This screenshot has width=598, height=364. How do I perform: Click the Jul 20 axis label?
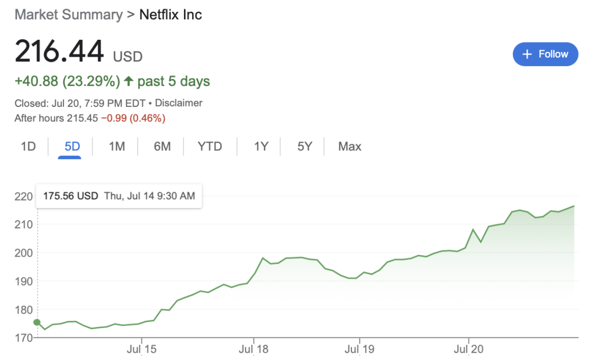click(469, 350)
